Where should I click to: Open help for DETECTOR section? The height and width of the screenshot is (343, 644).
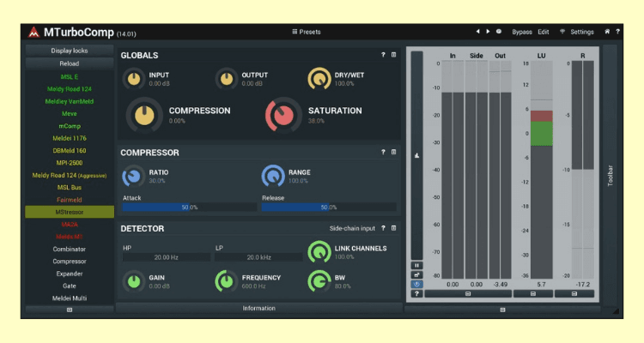coord(383,228)
